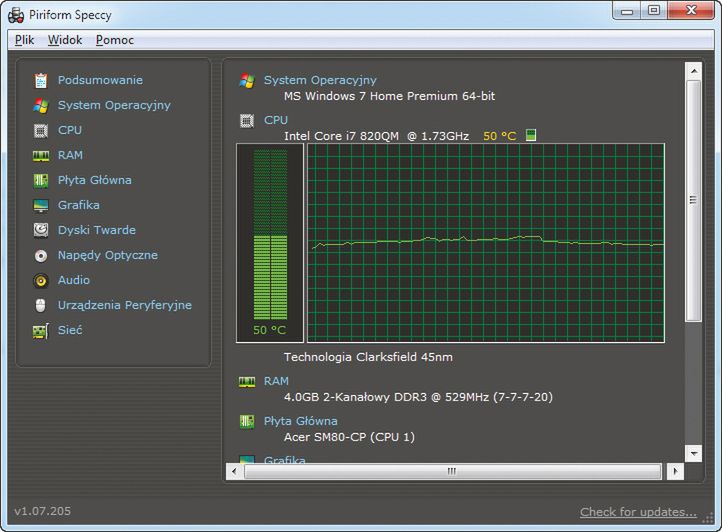Click the CPU temperature bar gauge

tap(269, 240)
